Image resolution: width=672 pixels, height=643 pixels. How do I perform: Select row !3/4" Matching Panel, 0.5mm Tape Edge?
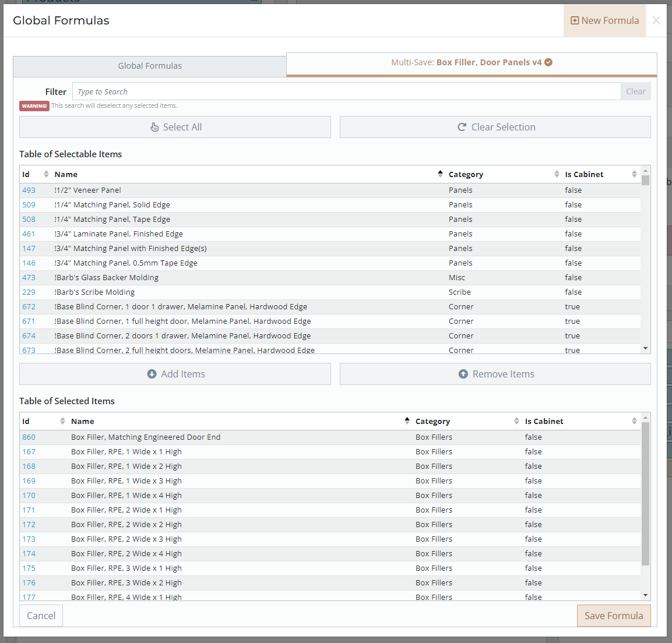pyautogui.click(x=330, y=263)
